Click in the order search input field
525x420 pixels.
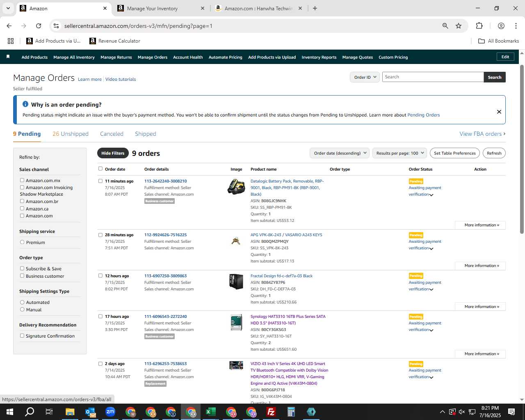[x=433, y=77]
